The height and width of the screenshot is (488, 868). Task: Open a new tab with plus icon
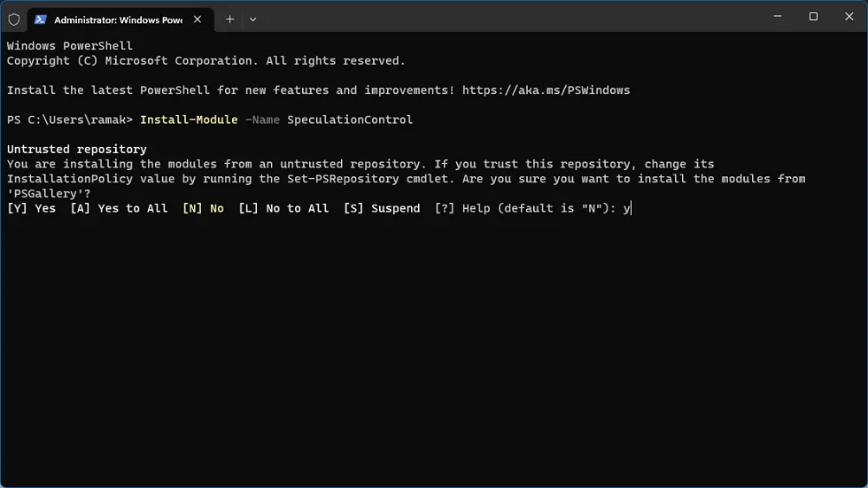tap(229, 19)
